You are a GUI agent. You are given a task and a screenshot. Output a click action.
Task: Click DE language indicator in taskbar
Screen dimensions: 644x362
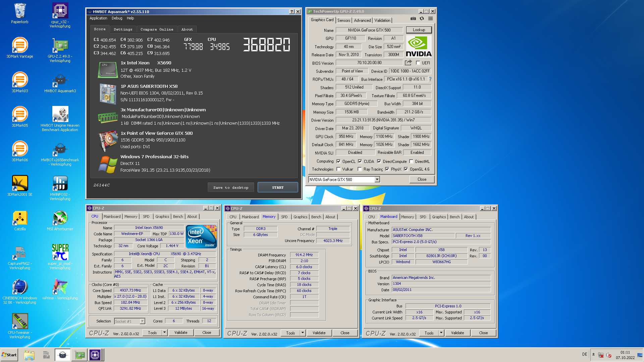[x=585, y=354]
